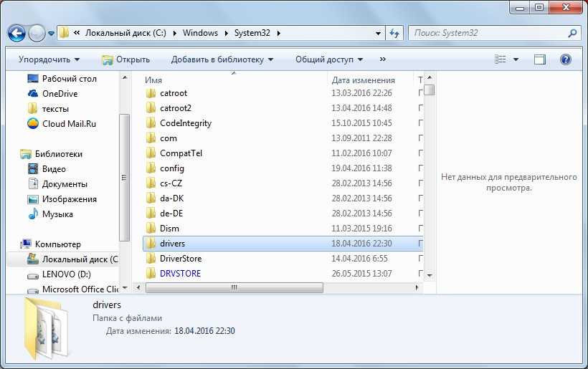Viewport: 588px width, 369px height.
Task: Toggle the preview pane button
Action: pos(540,59)
